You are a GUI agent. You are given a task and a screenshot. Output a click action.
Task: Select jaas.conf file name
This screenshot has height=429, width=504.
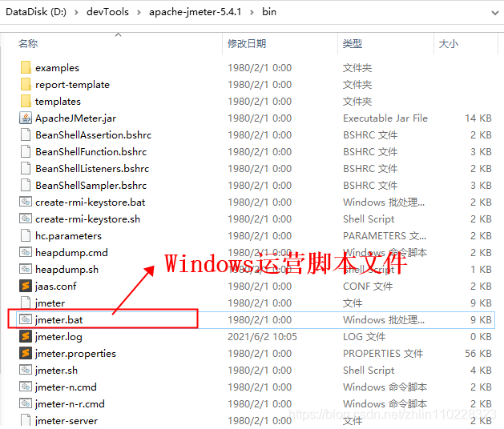click(x=56, y=286)
